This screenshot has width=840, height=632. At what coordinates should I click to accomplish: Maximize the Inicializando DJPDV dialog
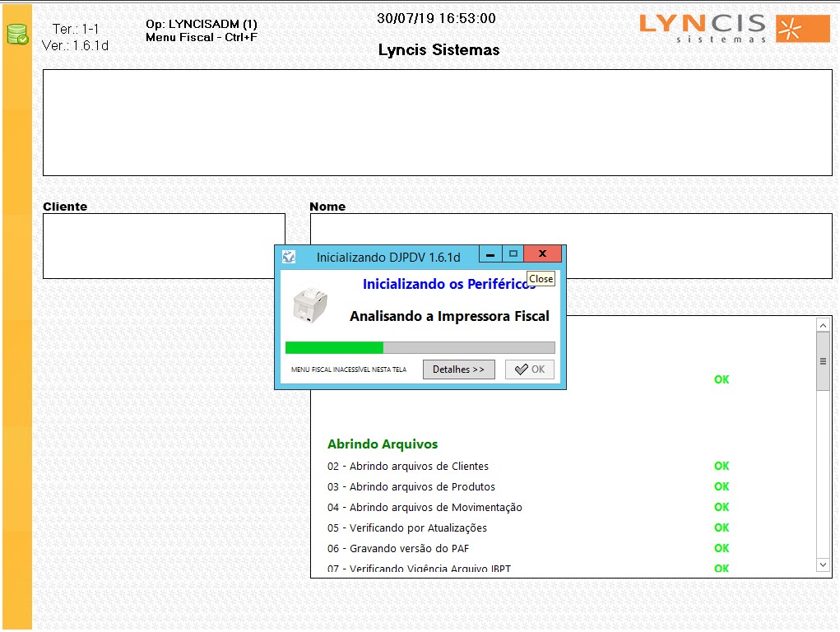coord(513,254)
